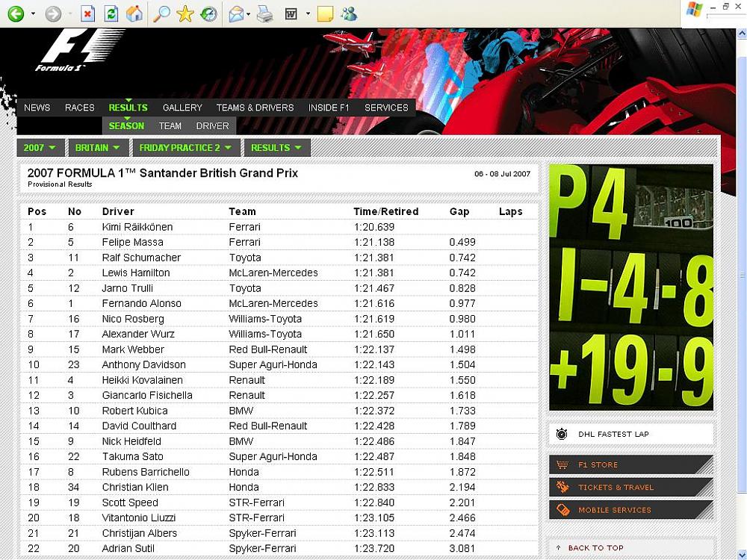
Task: Open the F1 STORE link
Action: coord(631,464)
